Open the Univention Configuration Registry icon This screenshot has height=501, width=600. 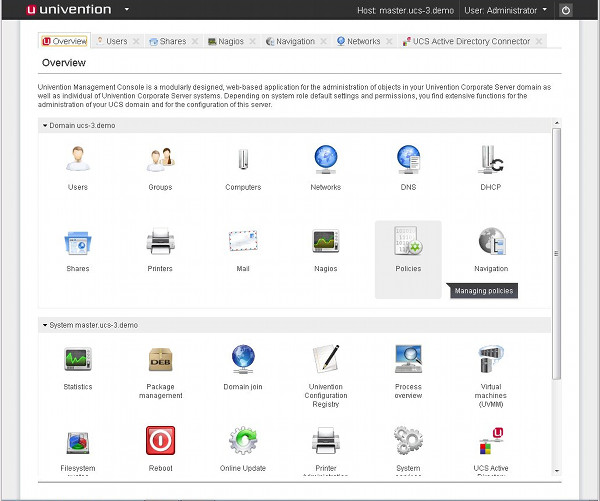click(x=326, y=359)
